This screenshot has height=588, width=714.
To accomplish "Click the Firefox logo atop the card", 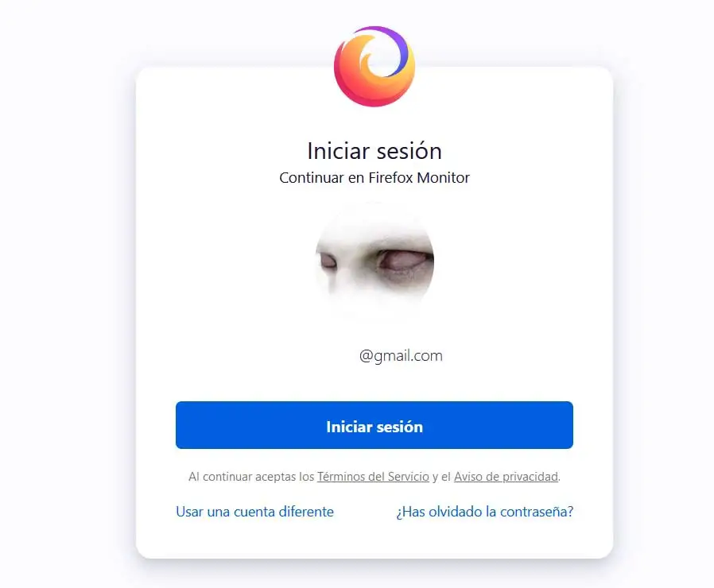I will point(374,67).
